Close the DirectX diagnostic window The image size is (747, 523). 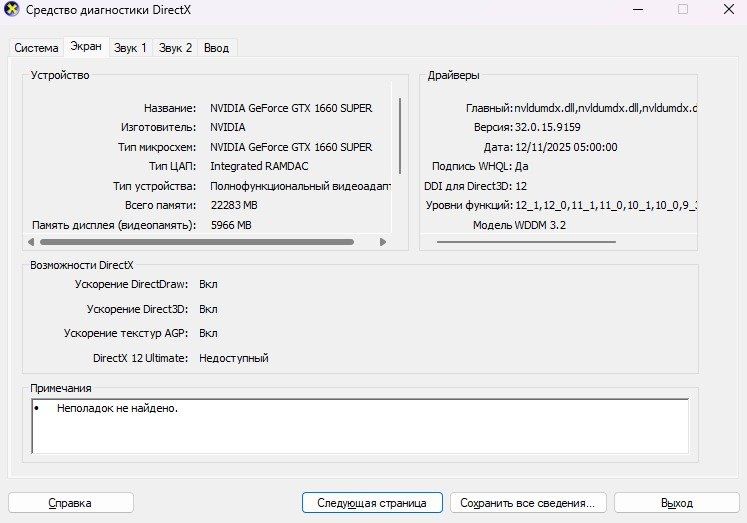click(728, 9)
